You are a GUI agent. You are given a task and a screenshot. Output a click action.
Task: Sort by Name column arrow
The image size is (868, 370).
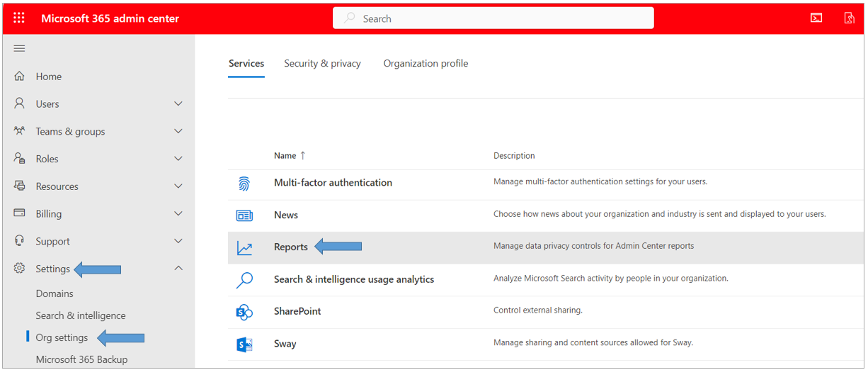click(x=303, y=155)
